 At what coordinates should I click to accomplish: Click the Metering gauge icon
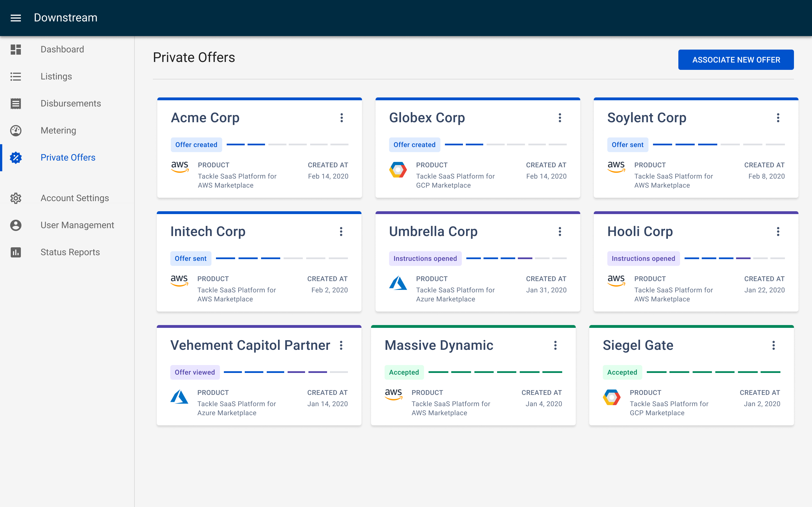point(16,130)
